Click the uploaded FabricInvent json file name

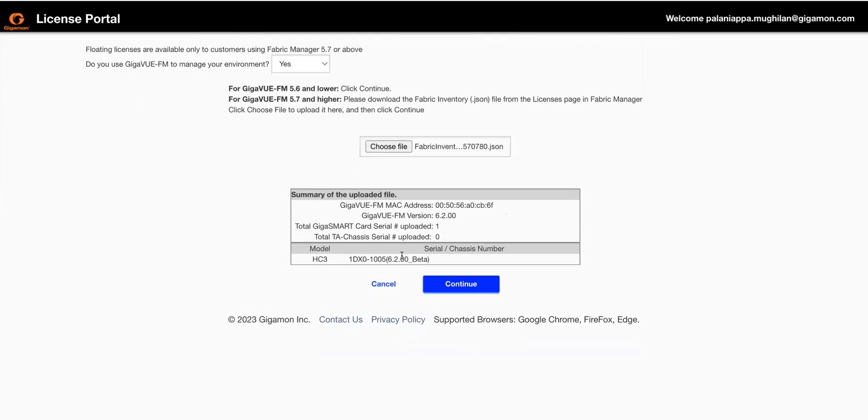(x=459, y=147)
